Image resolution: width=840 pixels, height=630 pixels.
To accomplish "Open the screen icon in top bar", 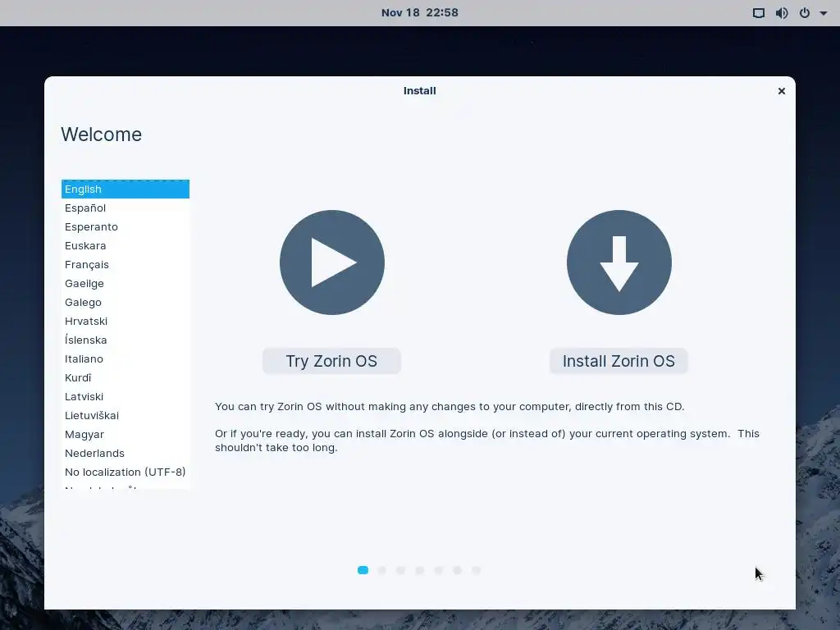I will (759, 13).
